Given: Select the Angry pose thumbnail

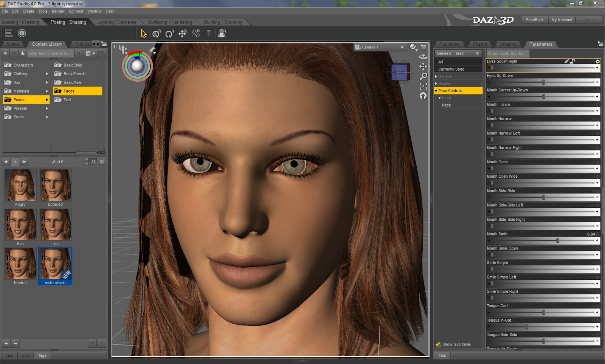Looking at the screenshot, I should pyautogui.click(x=20, y=185).
